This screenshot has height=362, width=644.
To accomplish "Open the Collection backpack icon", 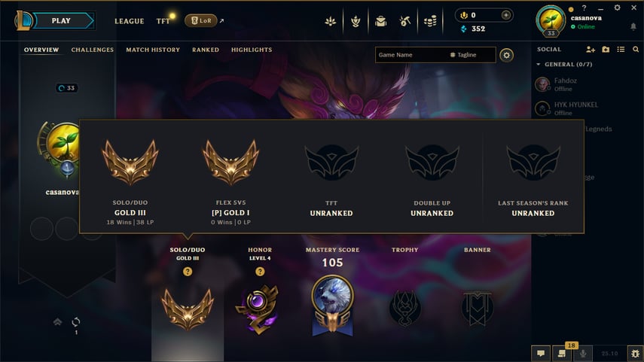I will click(x=380, y=21).
